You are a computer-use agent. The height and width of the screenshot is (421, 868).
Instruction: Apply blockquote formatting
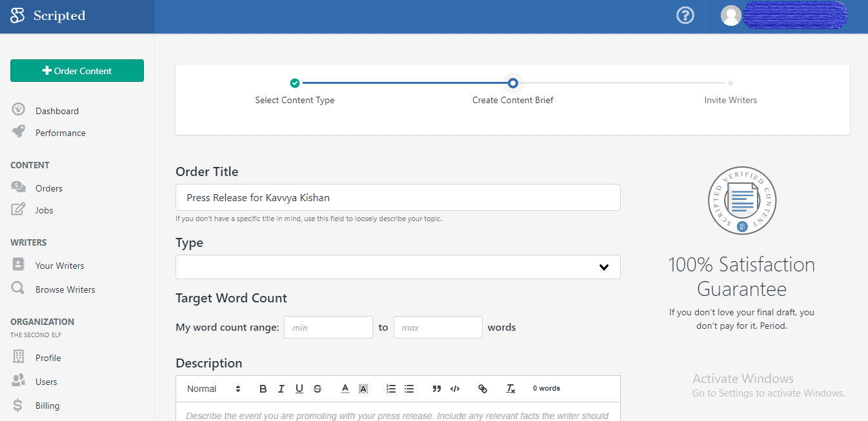point(437,389)
